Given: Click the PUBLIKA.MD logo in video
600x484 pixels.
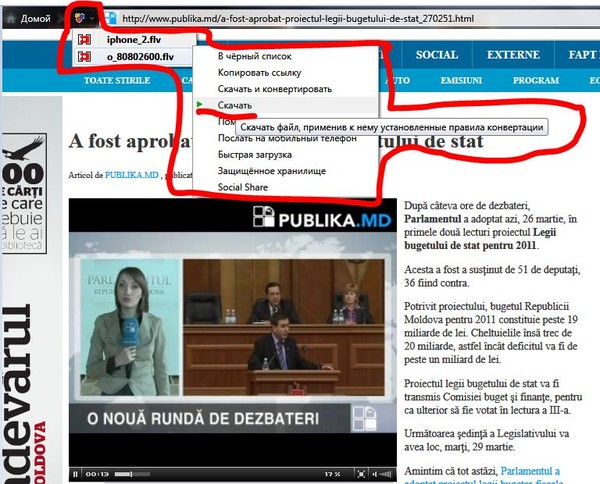Looking at the screenshot, I should coord(322,218).
